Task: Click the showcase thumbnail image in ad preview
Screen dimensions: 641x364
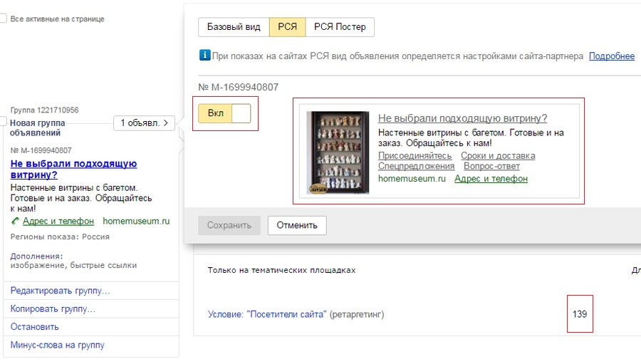Action: [x=338, y=152]
